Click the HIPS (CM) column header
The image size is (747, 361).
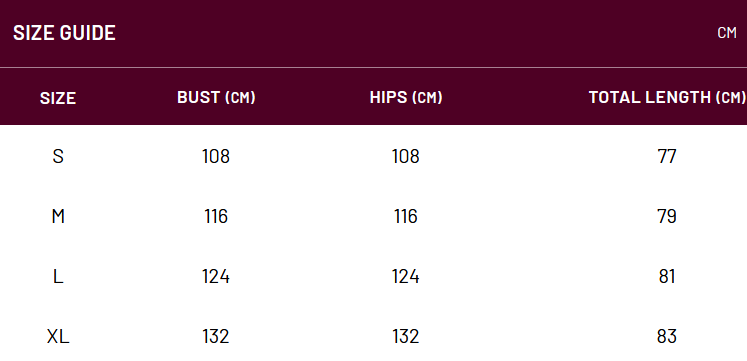click(406, 97)
